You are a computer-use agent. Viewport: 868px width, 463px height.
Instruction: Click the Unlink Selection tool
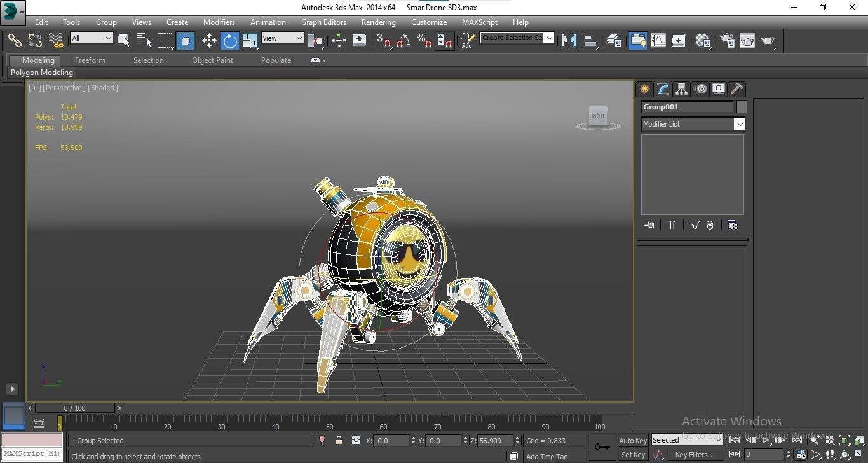coord(36,40)
